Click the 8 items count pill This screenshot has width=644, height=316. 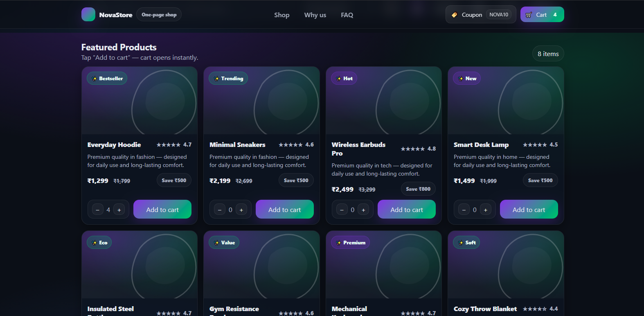click(x=548, y=54)
